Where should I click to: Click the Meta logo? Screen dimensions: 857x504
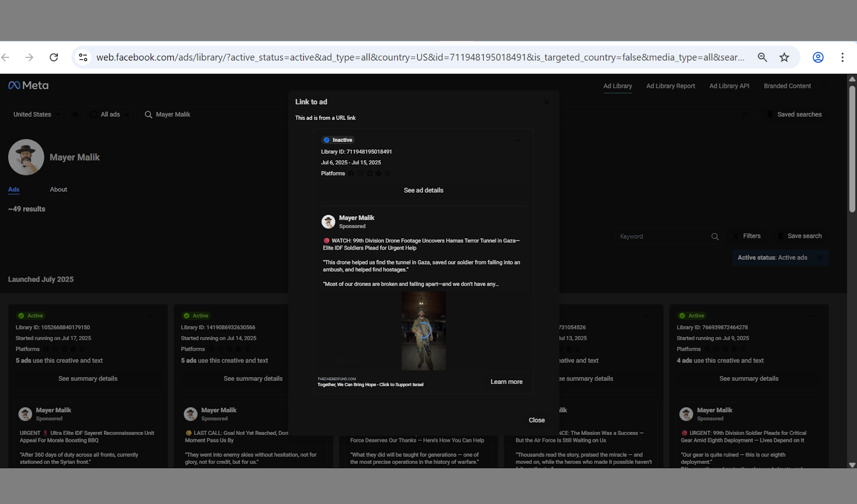[28, 85]
